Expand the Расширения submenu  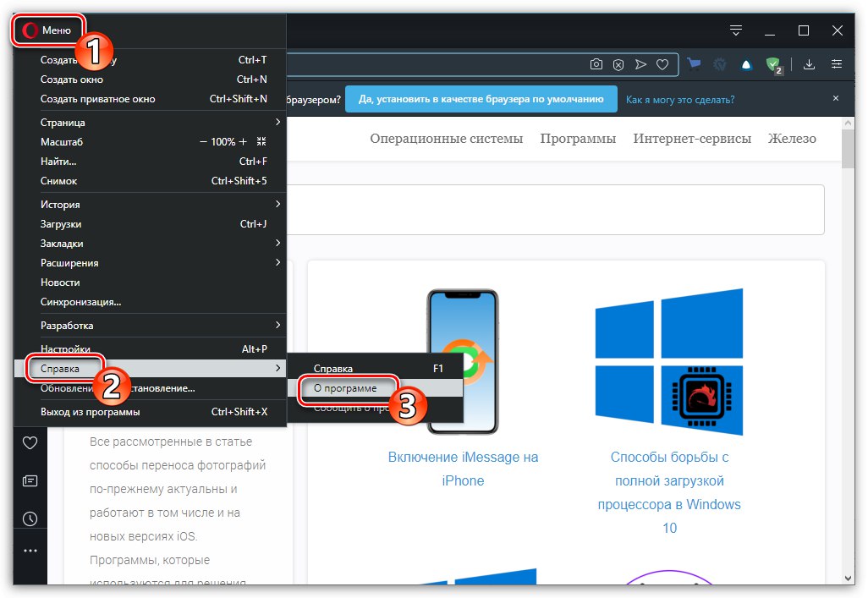(x=150, y=262)
